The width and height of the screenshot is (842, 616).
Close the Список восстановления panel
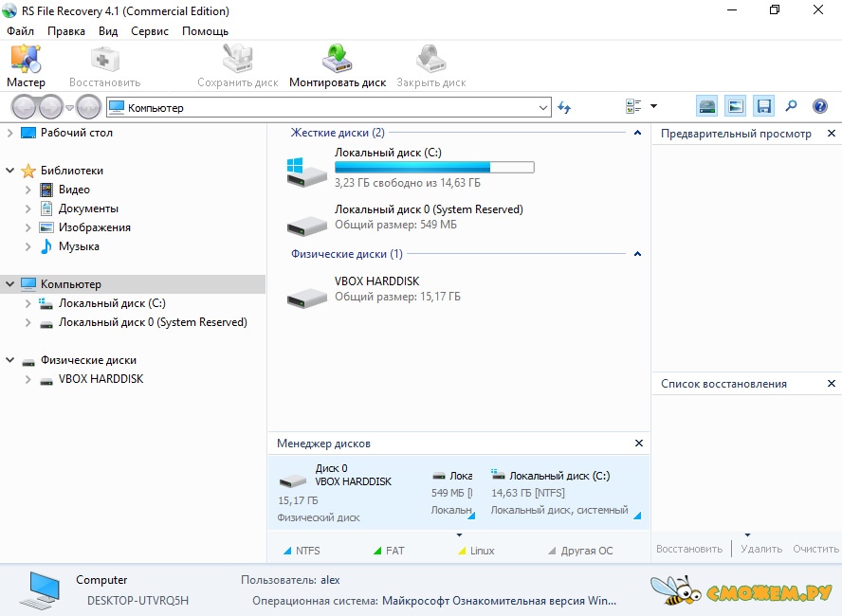point(832,383)
